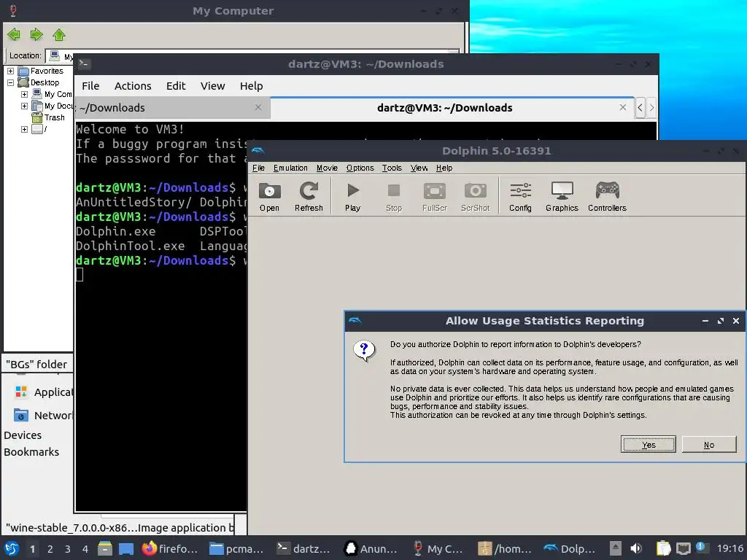Switch to the My Computer taskbar entry
747x560 pixels.
[x=438, y=548]
